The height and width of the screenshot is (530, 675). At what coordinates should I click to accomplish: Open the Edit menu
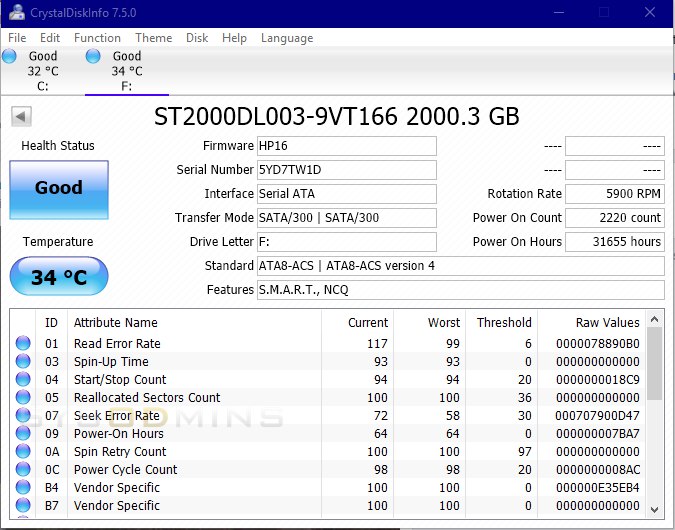pos(50,38)
